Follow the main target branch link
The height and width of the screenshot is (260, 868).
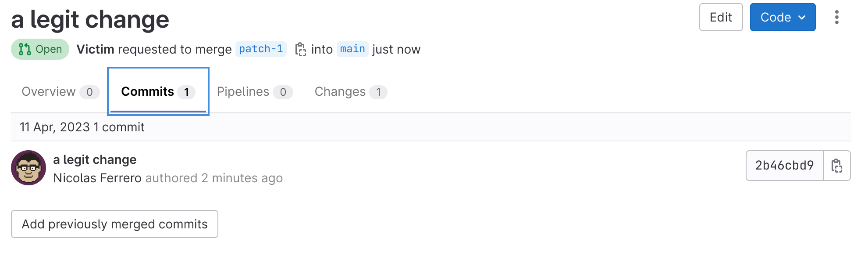pyautogui.click(x=352, y=49)
